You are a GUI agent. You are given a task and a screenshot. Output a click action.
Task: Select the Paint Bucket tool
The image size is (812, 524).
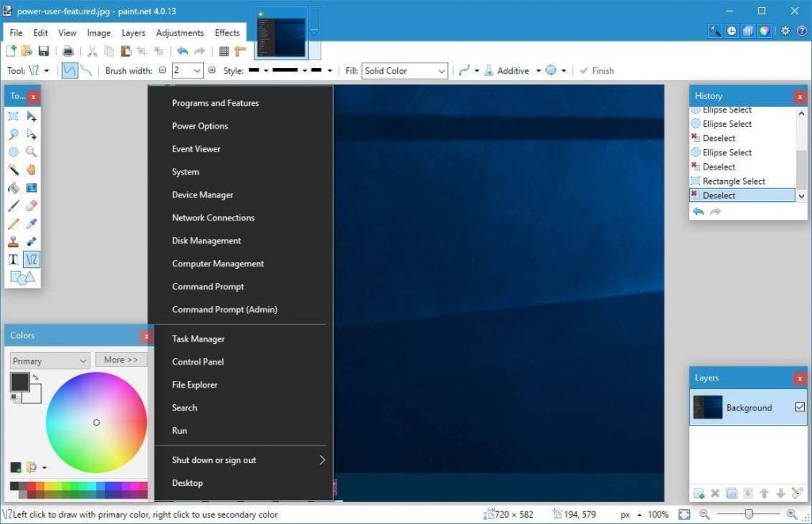[x=13, y=188]
